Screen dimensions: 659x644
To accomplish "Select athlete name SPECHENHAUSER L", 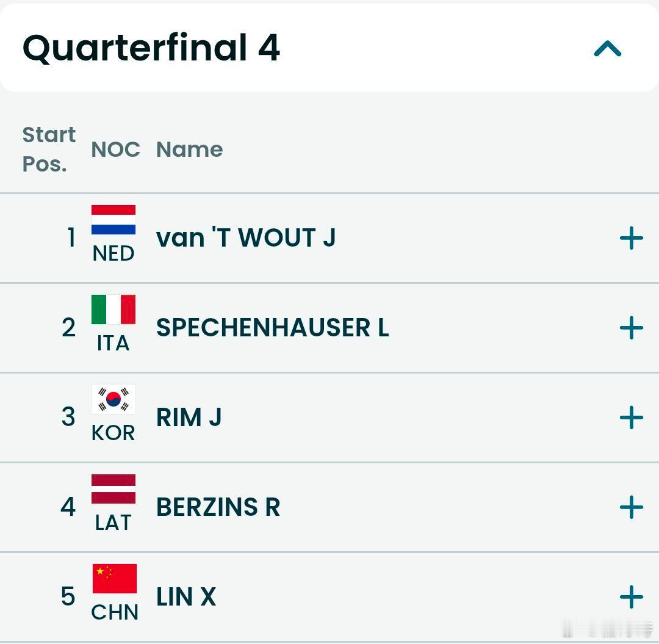I will 272,328.
